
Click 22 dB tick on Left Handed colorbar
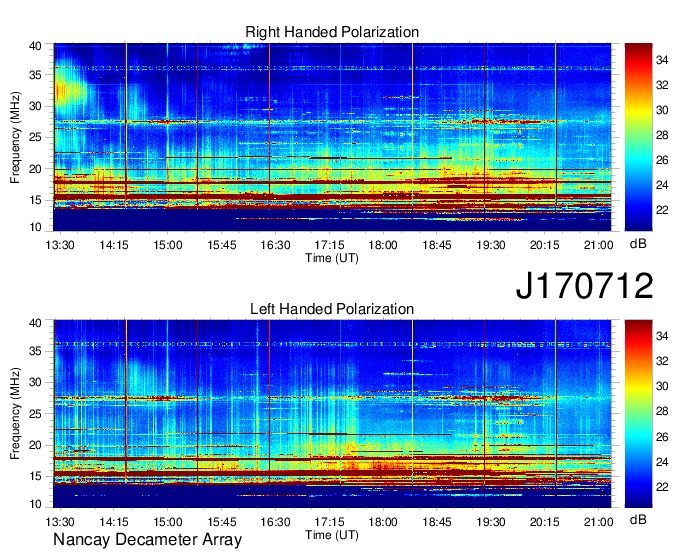662,487
